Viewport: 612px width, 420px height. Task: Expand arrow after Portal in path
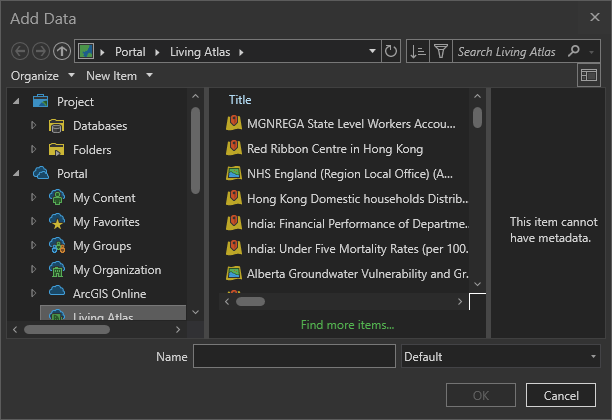(x=157, y=52)
